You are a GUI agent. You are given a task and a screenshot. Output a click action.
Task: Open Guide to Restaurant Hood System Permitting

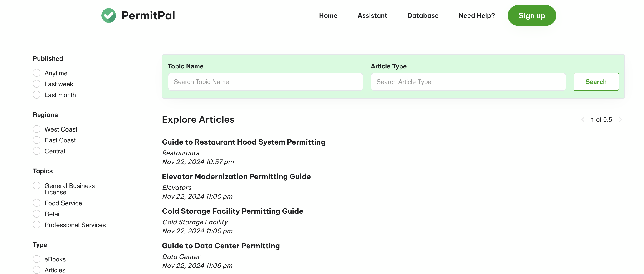tap(244, 142)
